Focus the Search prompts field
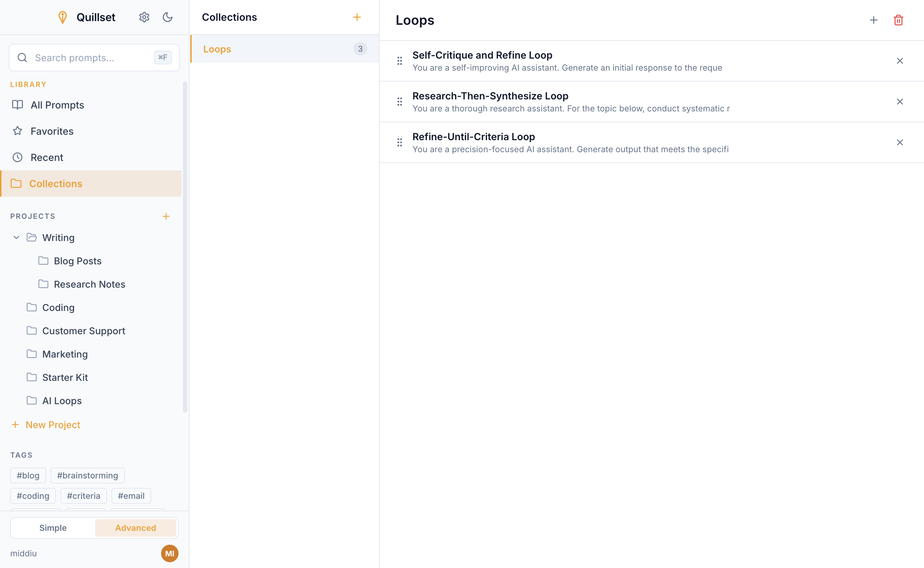 94,58
